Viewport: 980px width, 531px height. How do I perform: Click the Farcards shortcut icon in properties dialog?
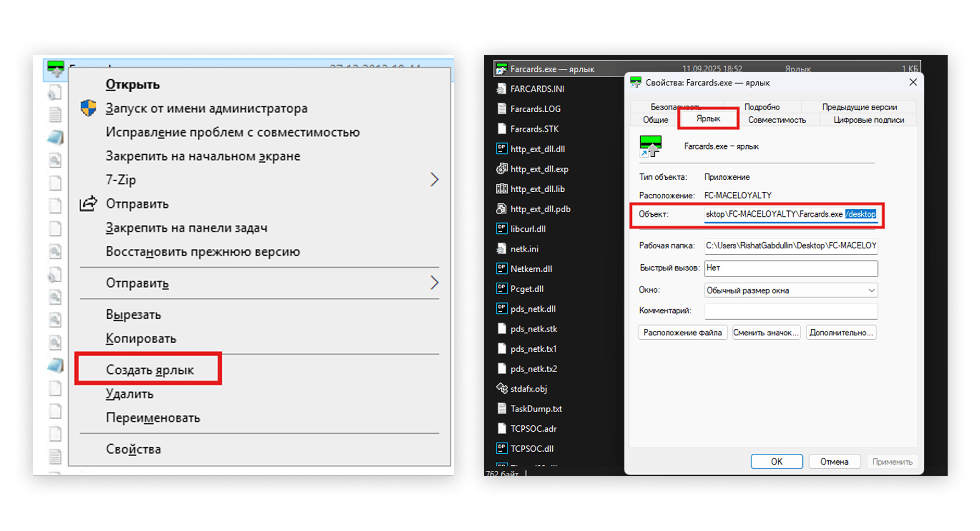[650, 146]
